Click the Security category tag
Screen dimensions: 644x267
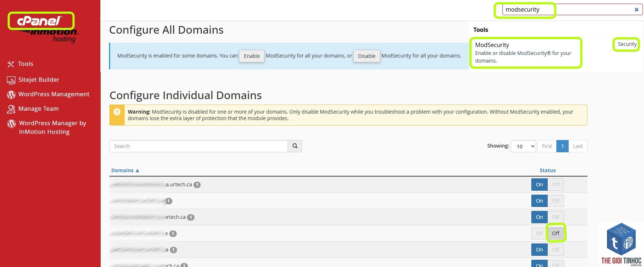point(627,44)
